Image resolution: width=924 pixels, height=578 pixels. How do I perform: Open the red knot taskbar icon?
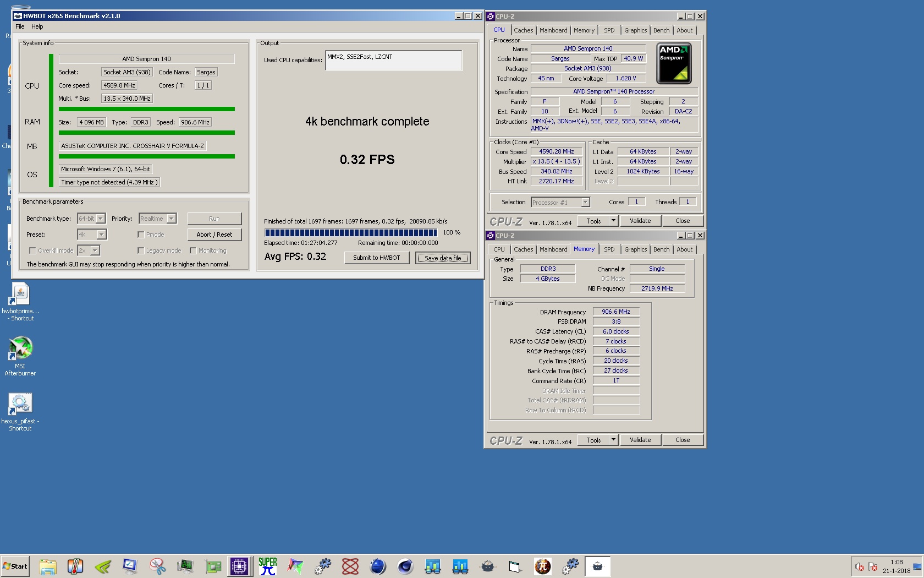tap(350, 566)
